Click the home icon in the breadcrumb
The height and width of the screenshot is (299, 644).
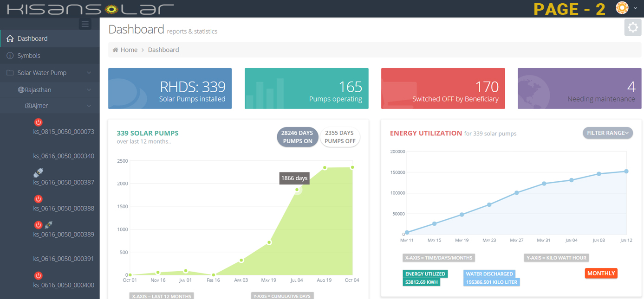point(115,50)
